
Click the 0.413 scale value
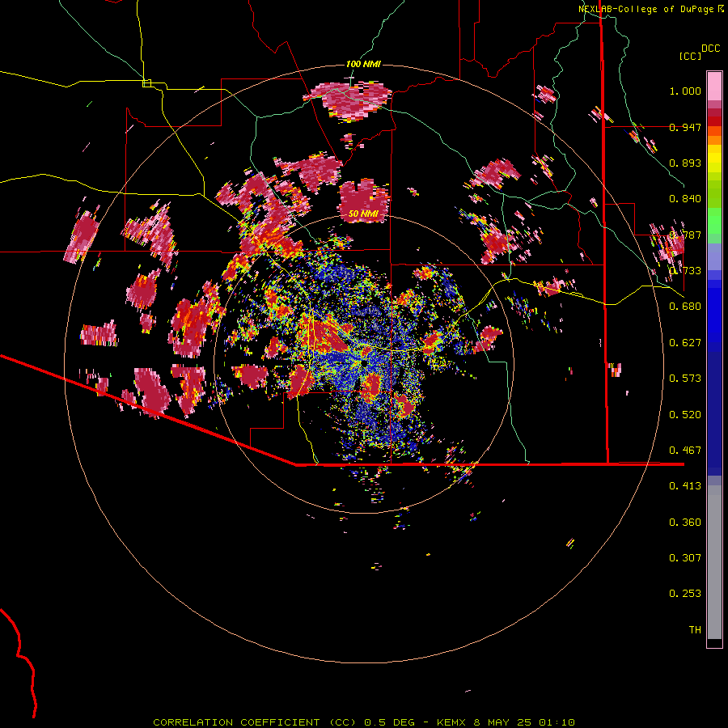pos(685,486)
